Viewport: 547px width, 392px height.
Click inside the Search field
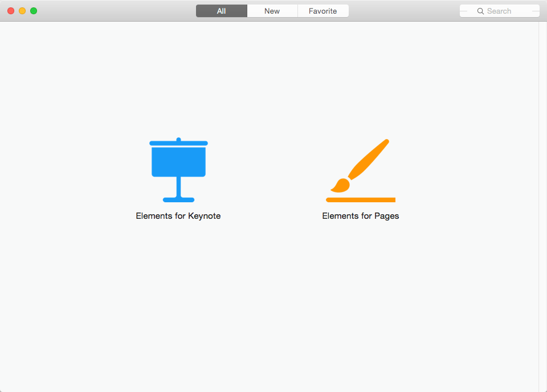click(x=500, y=11)
